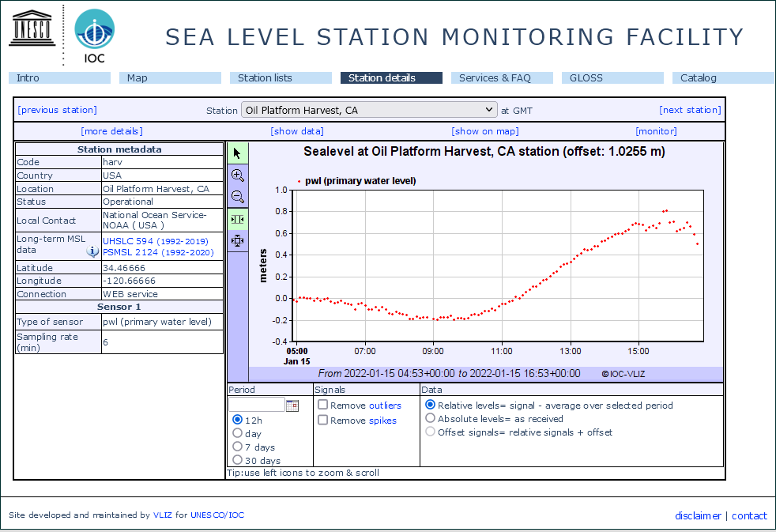Click the Country value USA

(x=112, y=175)
